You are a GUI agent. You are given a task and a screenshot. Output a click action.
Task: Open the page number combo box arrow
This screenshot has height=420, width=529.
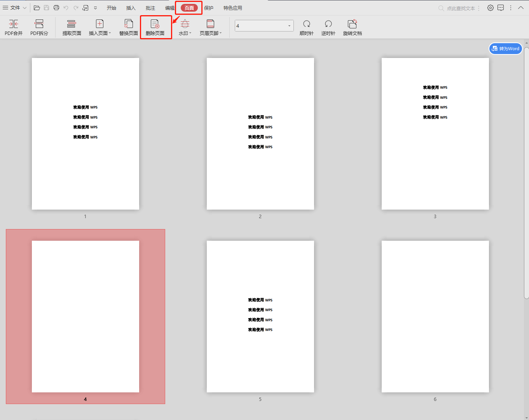289,26
